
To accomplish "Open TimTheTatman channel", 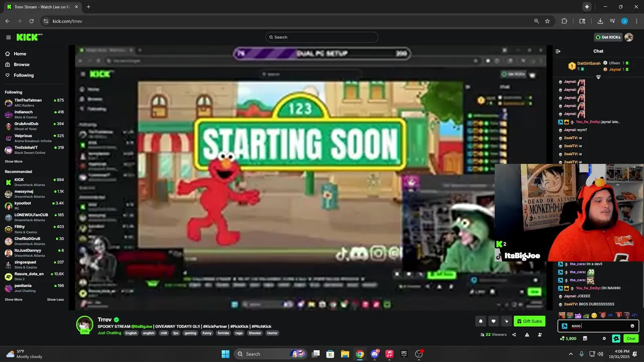I will tap(34, 103).
